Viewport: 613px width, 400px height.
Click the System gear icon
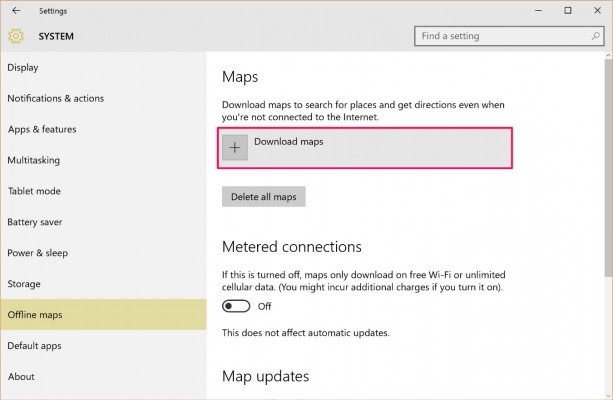coord(16,37)
